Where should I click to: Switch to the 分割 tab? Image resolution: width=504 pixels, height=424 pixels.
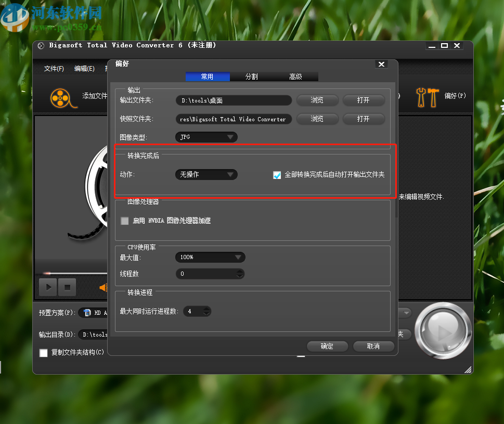point(252,76)
